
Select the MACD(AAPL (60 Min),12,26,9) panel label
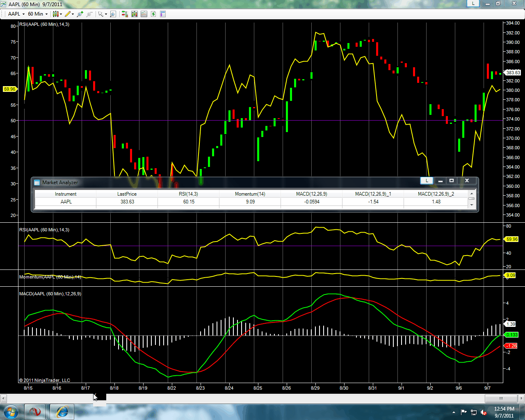[x=50, y=294]
